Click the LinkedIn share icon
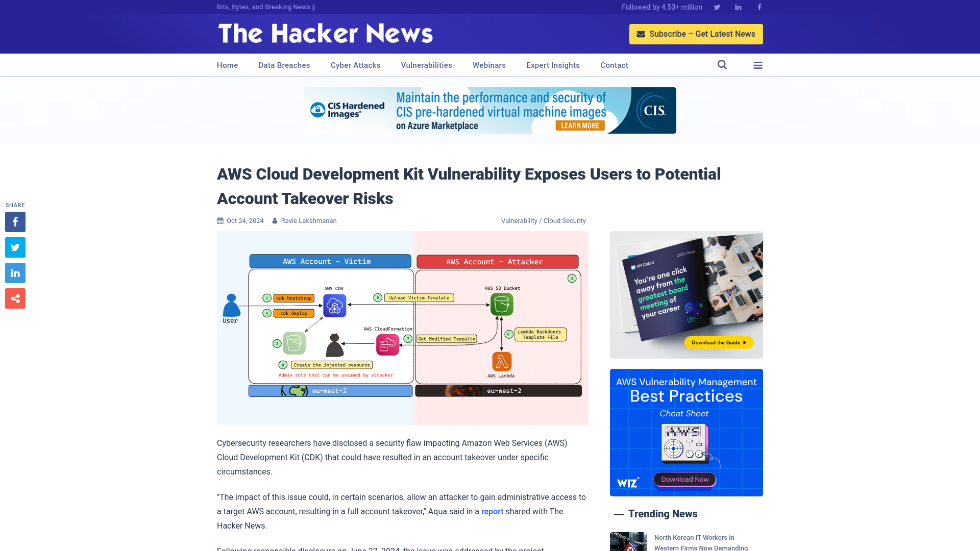Screen dimensions: 980x551 coord(15,272)
